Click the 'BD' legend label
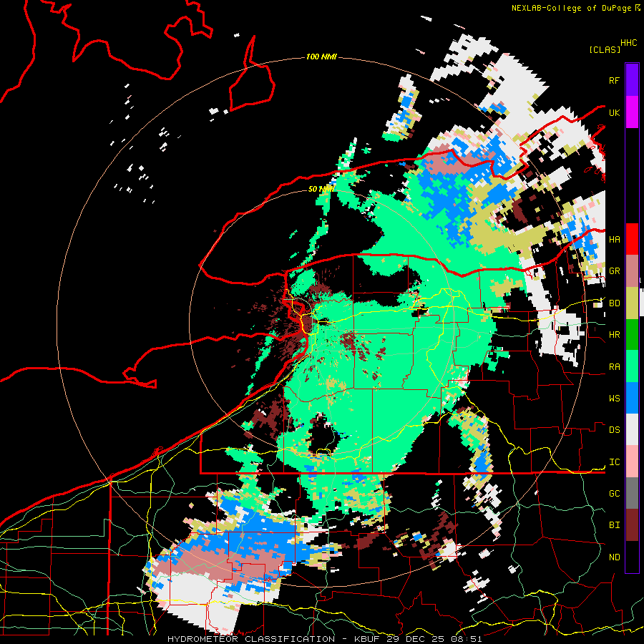 point(614,303)
